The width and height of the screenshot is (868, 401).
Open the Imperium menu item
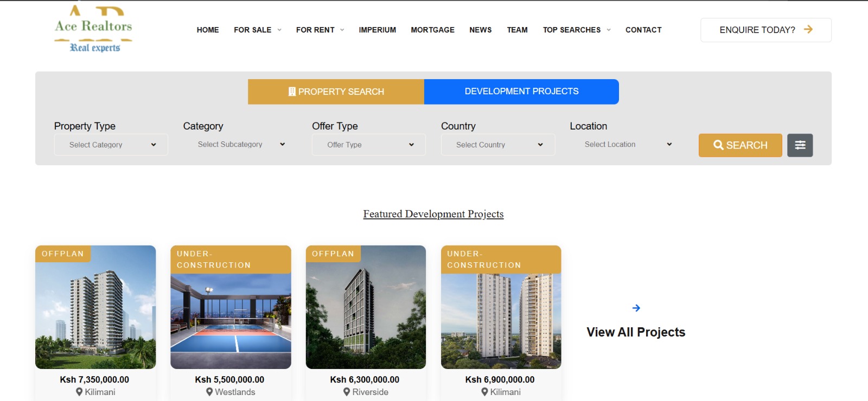click(x=377, y=30)
